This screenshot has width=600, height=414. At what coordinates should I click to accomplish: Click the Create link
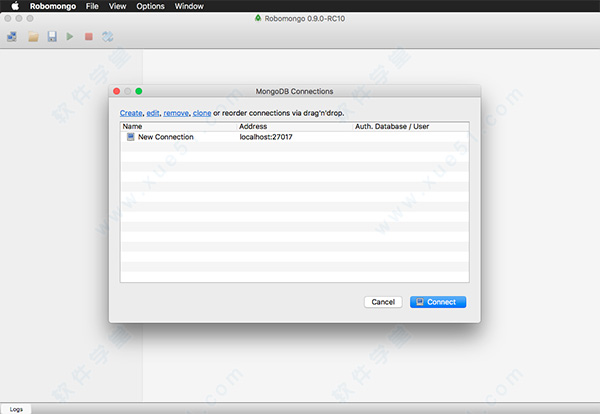click(131, 113)
